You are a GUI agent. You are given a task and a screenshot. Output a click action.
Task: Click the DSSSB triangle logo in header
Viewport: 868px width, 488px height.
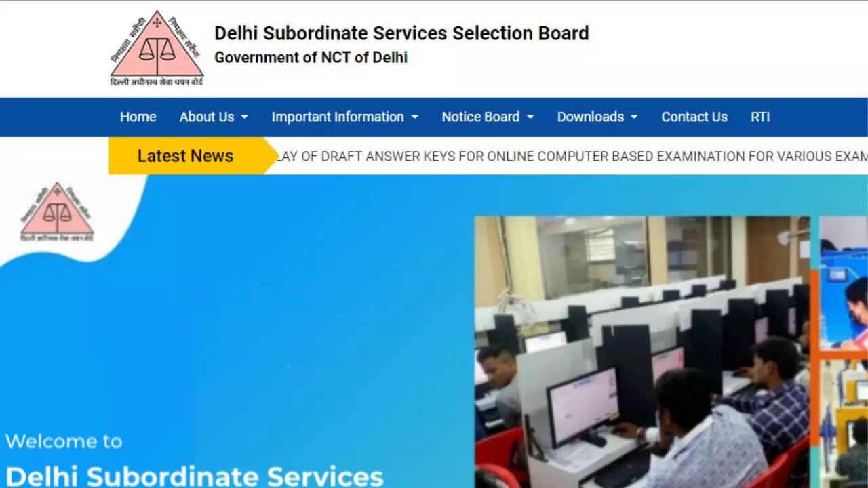(x=157, y=48)
